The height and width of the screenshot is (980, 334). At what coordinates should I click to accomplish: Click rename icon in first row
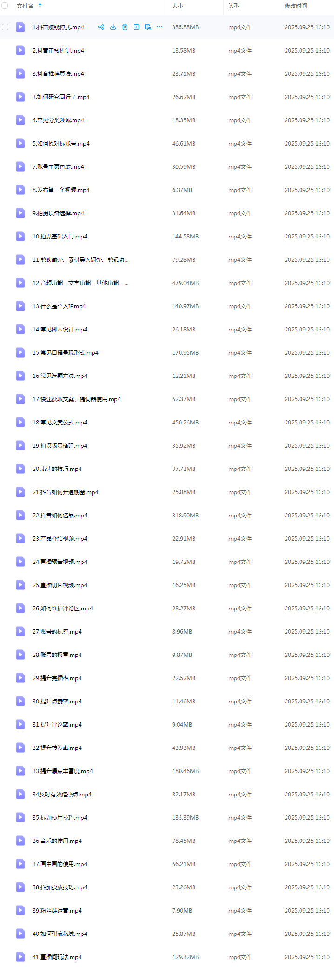[136, 27]
